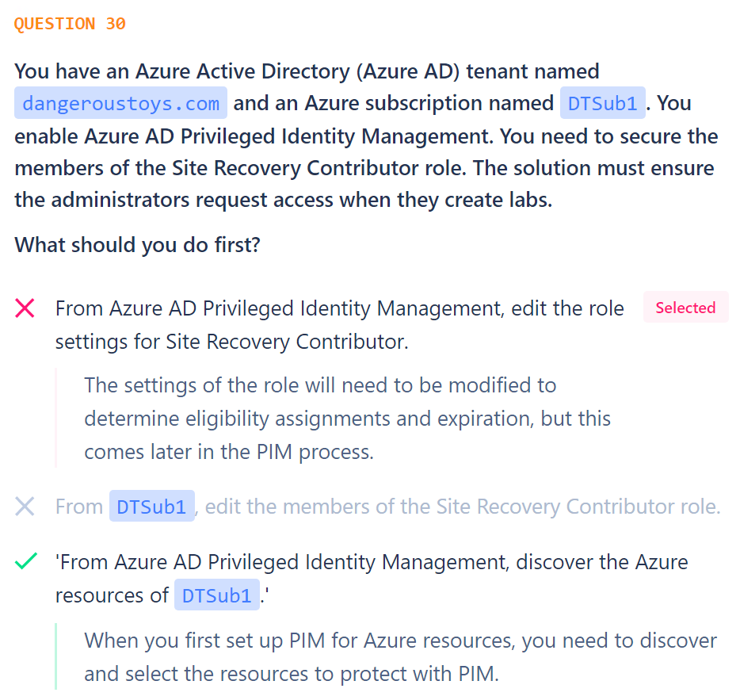
Task: Click 'settings for Site Recovery Contributor' answer line
Action: (231, 342)
